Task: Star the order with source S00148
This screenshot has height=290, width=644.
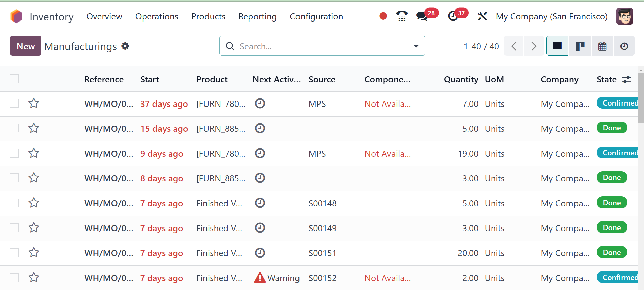Action: pos(34,203)
